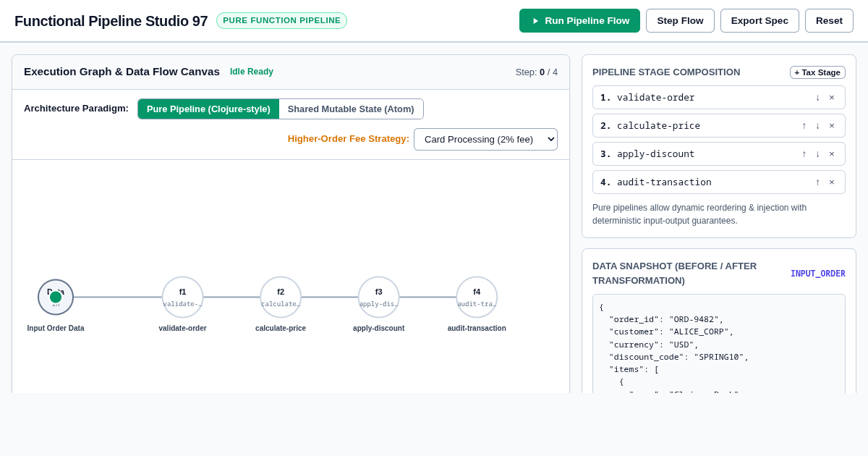This screenshot has height=456, width=868.
Task: Click the PIPELINE STAGE COMPOSITION heading
Action: click(666, 72)
